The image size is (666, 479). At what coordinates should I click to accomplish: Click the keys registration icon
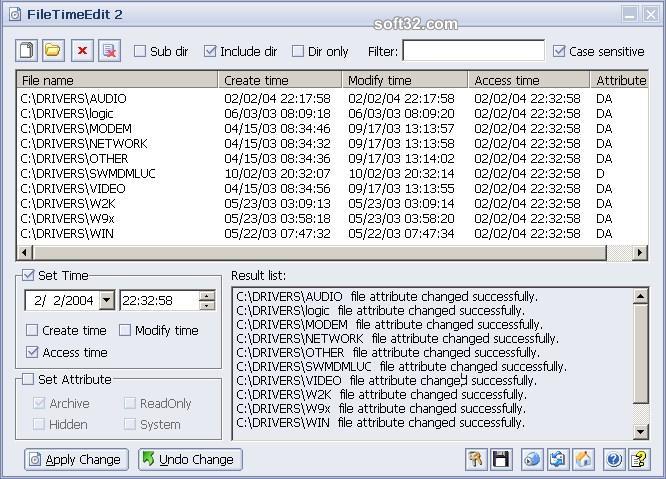[x=476, y=459]
